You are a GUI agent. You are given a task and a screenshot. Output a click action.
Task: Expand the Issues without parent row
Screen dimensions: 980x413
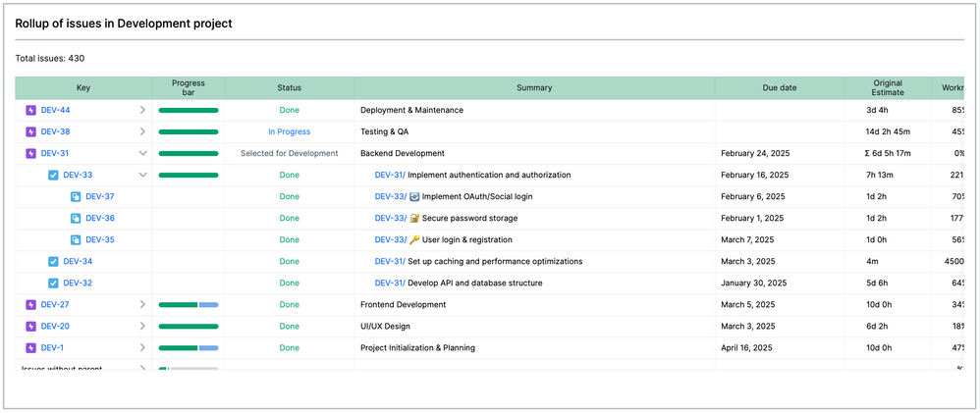click(142, 368)
